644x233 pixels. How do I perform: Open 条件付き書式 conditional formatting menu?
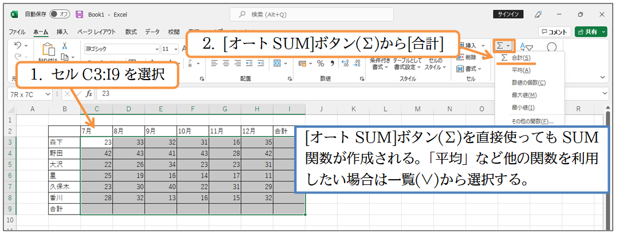click(380, 64)
